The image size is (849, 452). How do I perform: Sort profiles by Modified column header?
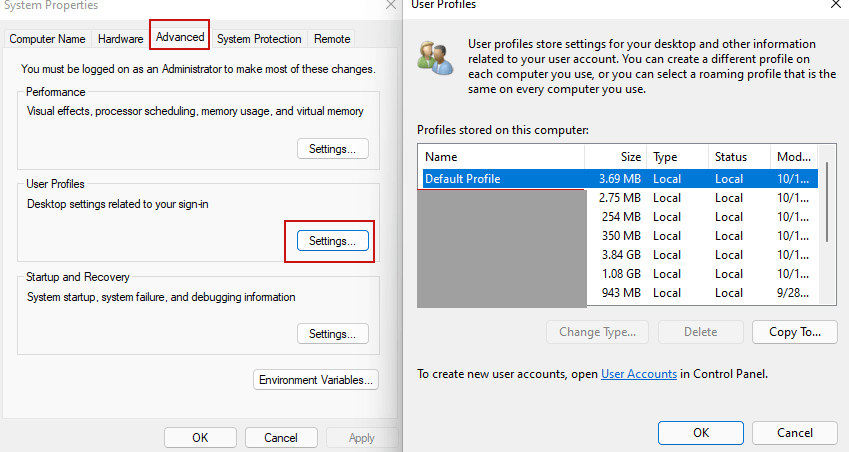point(794,157)
